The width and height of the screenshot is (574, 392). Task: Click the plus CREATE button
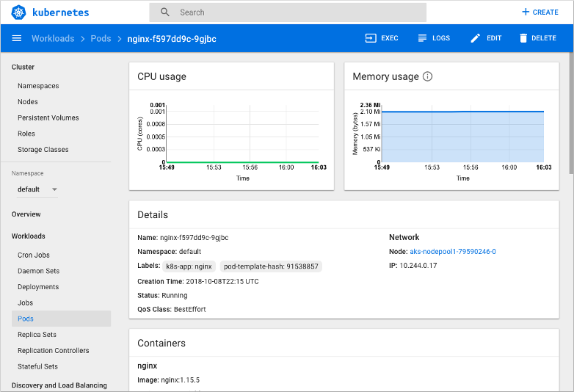(540, 12)
